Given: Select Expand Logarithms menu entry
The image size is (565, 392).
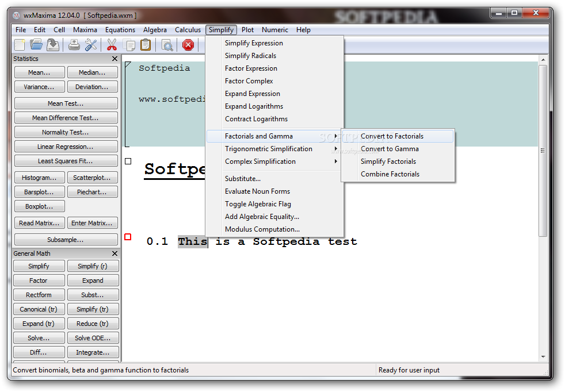Looking at the screenshot, I should click(274, 106).
